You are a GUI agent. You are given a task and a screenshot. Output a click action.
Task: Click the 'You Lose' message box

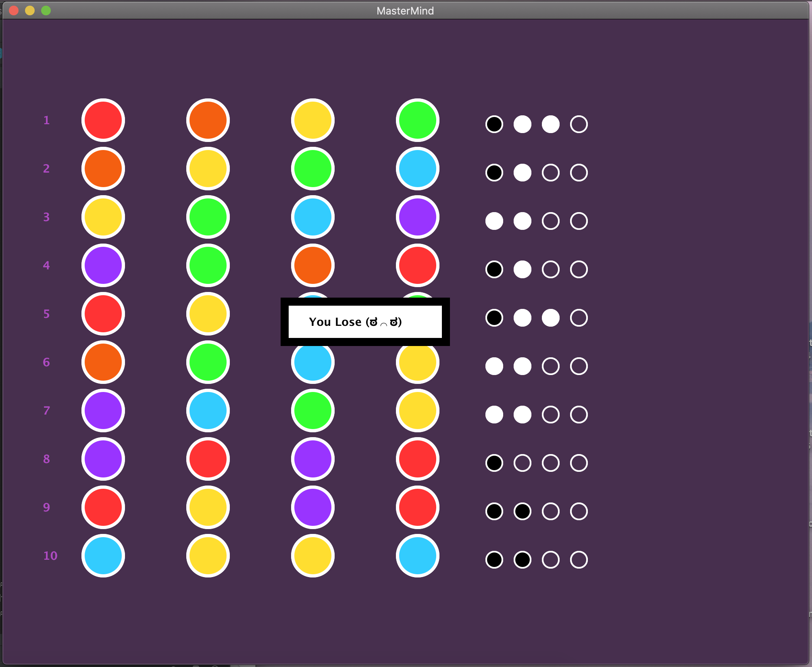pos(365,322)
